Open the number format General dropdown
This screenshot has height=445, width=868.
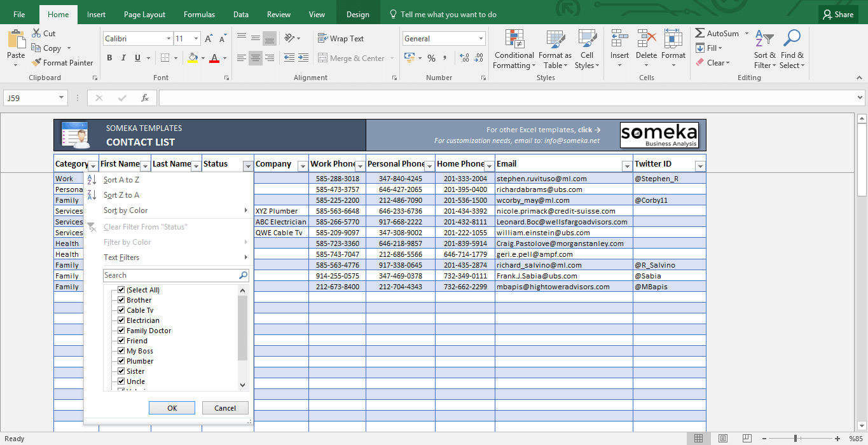pyautogui.click(x=480, y=39)
